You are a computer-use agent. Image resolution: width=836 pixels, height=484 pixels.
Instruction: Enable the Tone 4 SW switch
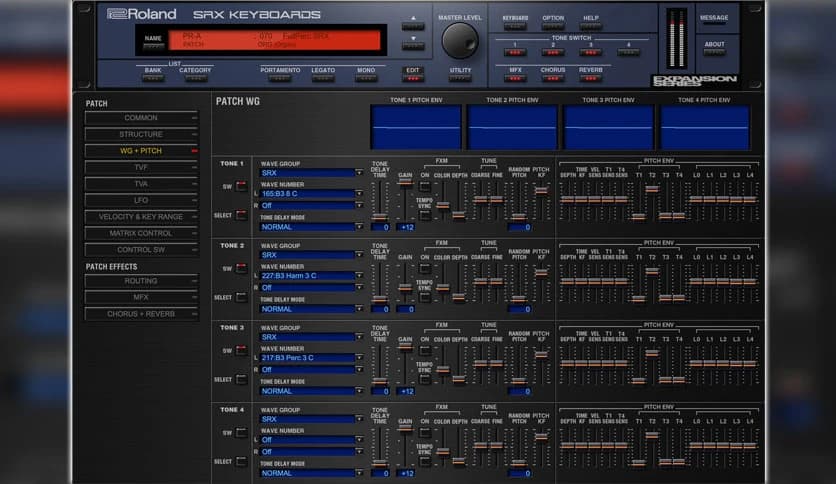click(242, 432)
